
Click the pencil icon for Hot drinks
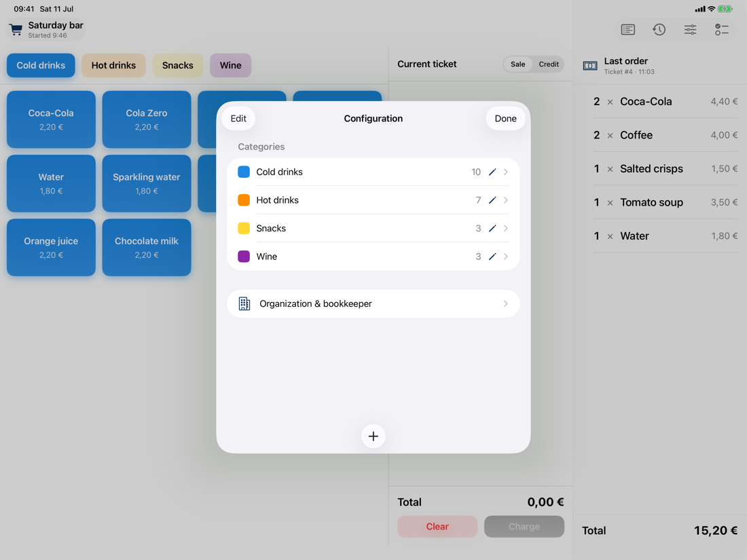click(492, 200)
